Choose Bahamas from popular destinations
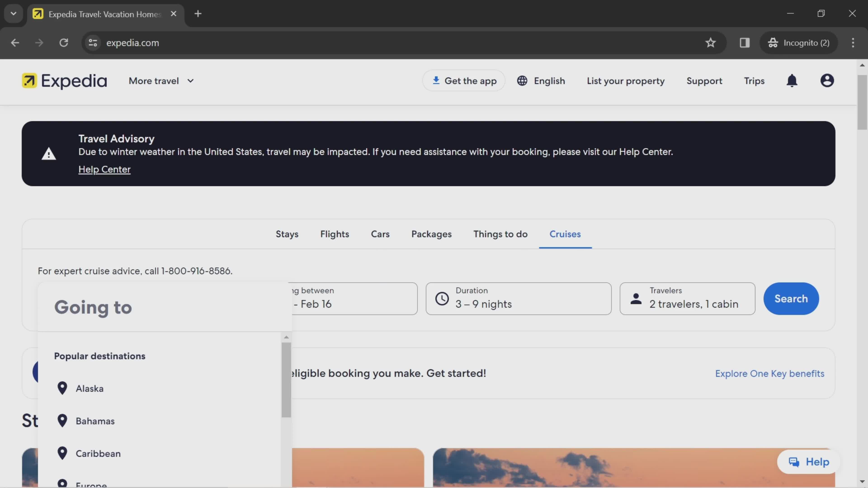The image size is (868, 488). click(159, 421)
